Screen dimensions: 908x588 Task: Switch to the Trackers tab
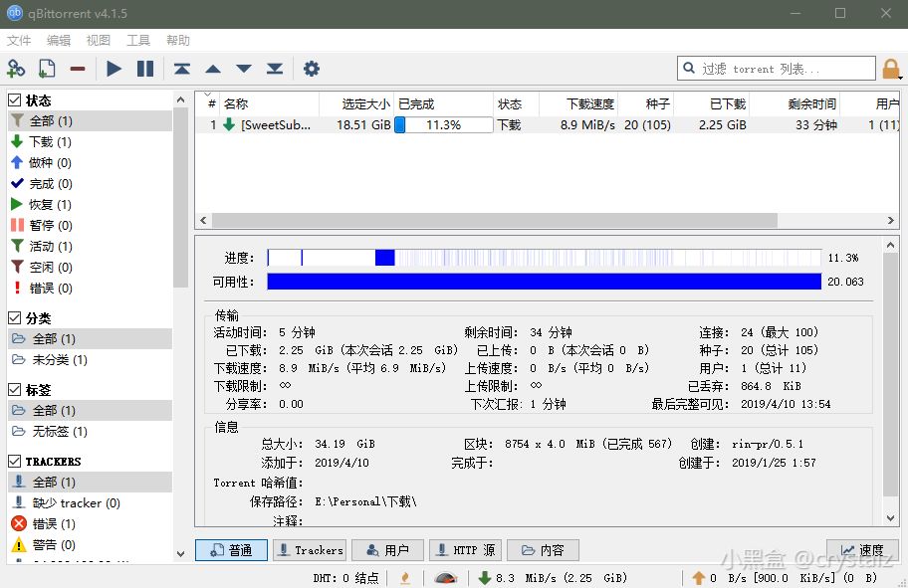[x=309, y=549]
